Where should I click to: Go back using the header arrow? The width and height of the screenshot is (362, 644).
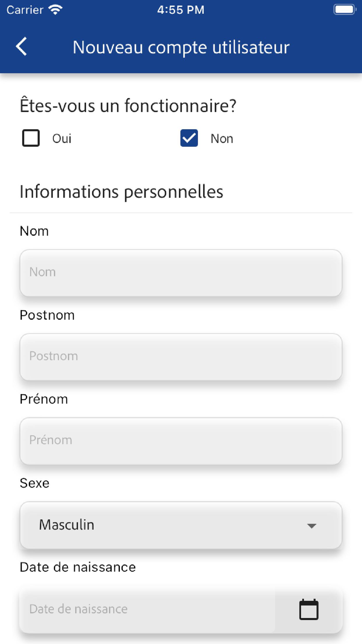click(22, 47)
